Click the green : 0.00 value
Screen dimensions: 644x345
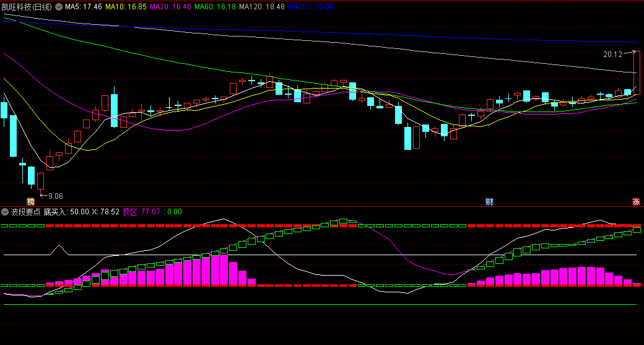click(173, 212)
